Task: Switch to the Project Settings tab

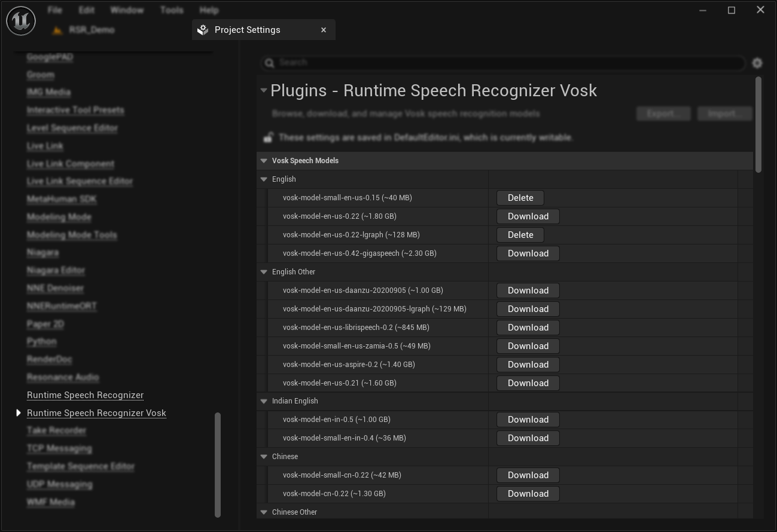Action: click(263, 30)
